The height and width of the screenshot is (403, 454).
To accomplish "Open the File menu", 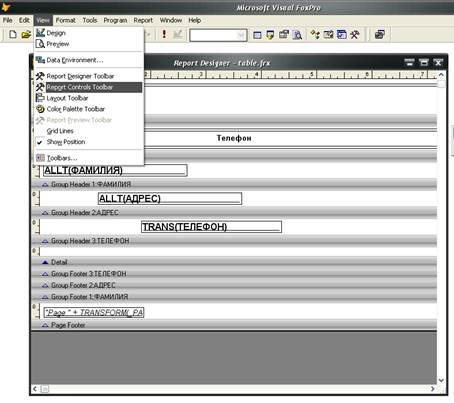I will pyautogui.click(x=8, y=20).
